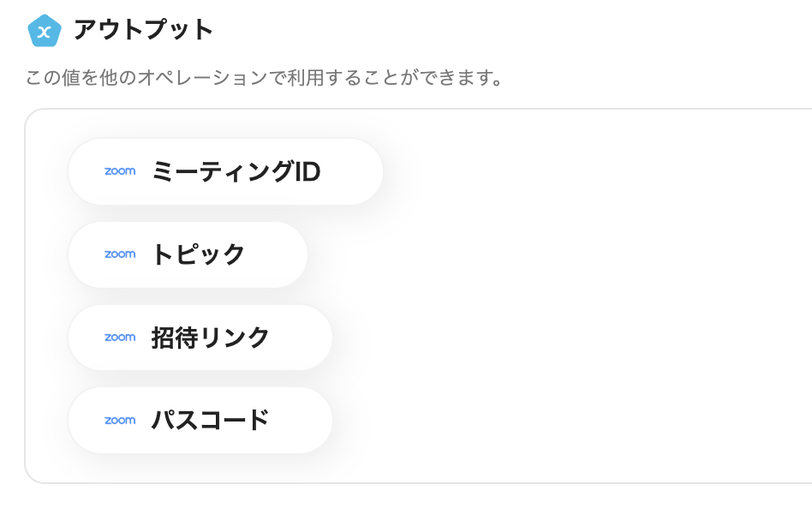The height and width of the screenshot is (526, 812).
Task: Click the Zoom logo in the トピック chip
Action: point(120,254)
